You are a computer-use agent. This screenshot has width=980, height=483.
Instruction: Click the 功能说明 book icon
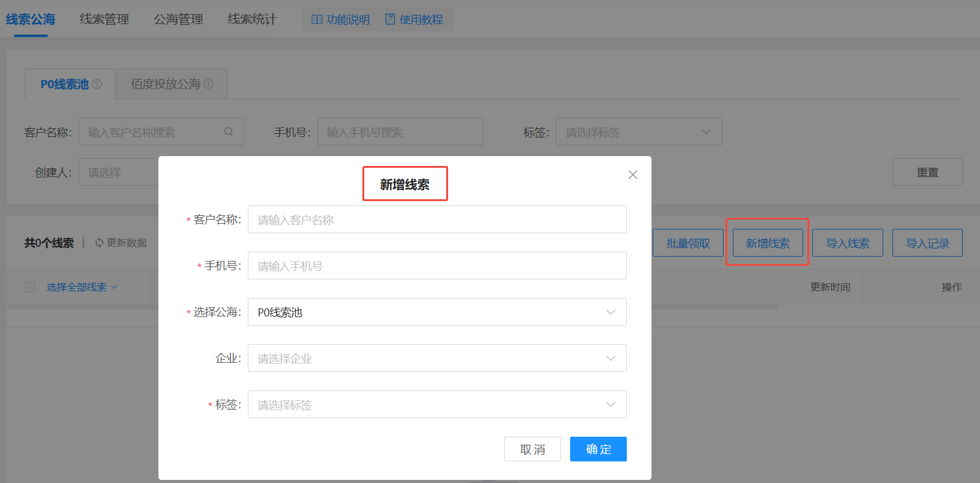click(317, 20)
